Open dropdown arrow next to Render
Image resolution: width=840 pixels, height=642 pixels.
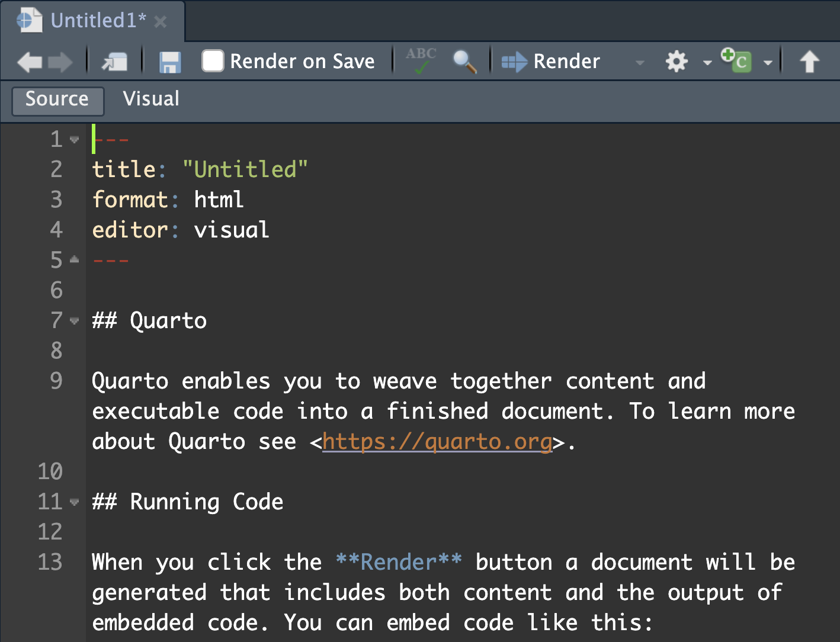(640, 62)
